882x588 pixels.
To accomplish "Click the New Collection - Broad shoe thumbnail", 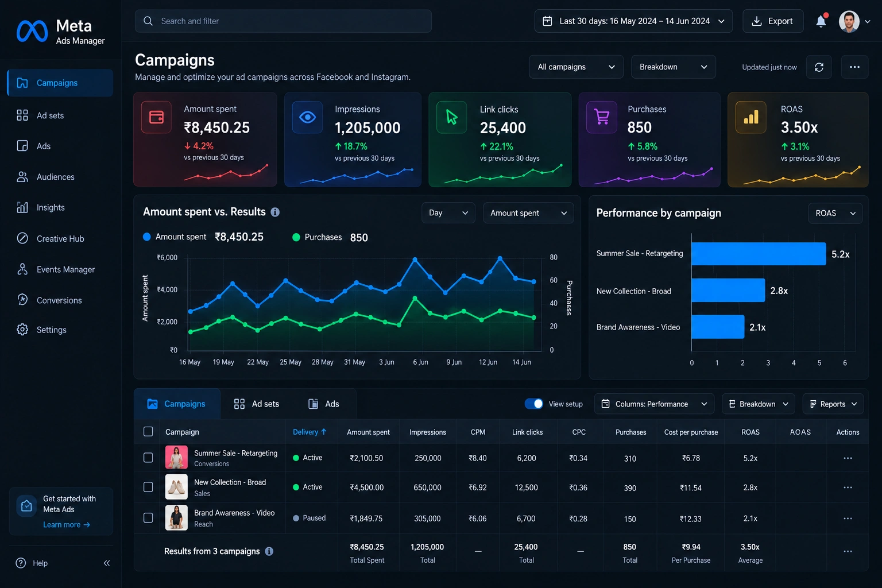I will (176, 487).
